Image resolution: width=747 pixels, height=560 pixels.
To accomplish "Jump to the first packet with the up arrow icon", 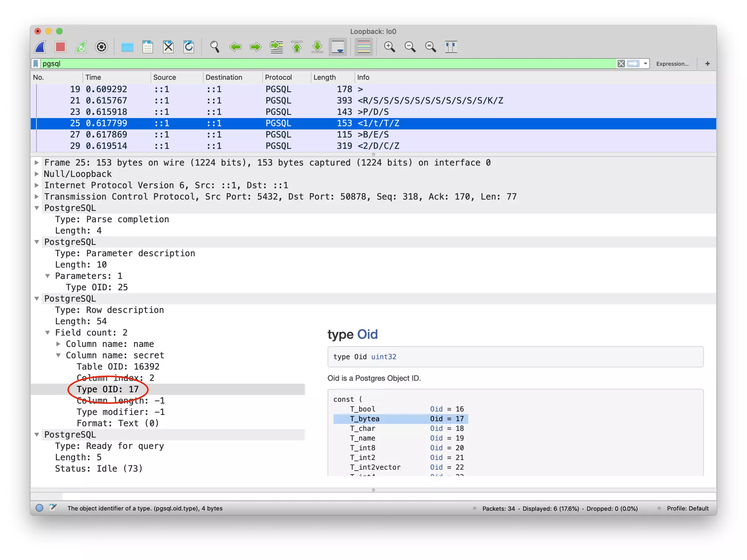I will point(297,47).
